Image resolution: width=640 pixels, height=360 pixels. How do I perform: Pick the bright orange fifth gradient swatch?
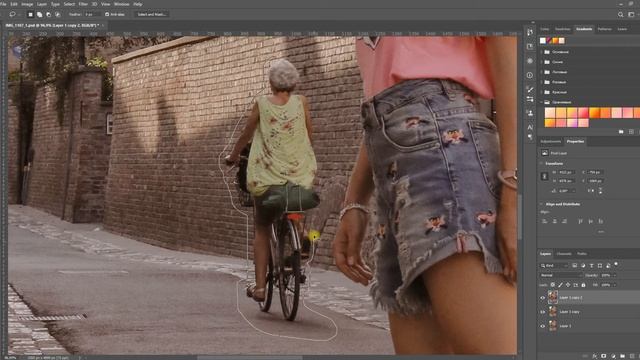(x=594, y=112)
